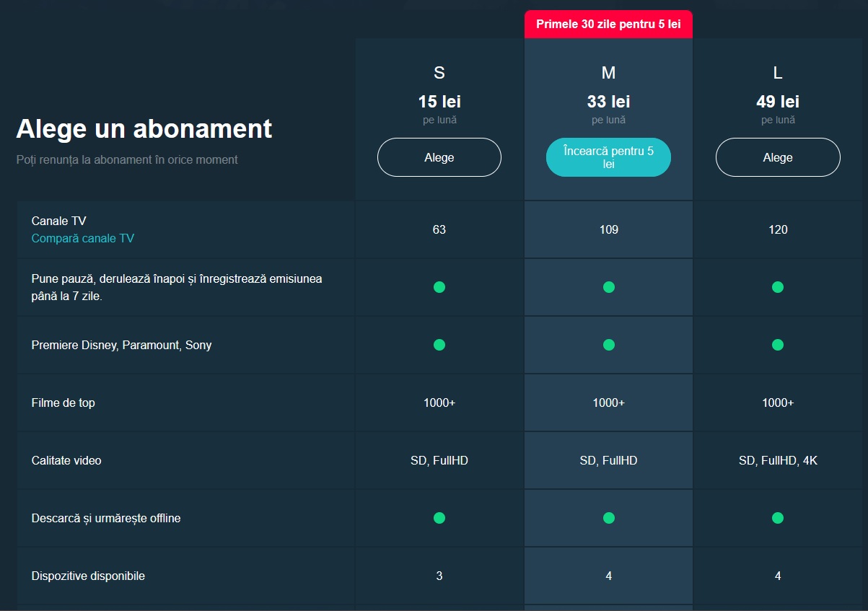Select the green indicator for Premiere Sony on S

pyautogui.click(x=439, y=345)
